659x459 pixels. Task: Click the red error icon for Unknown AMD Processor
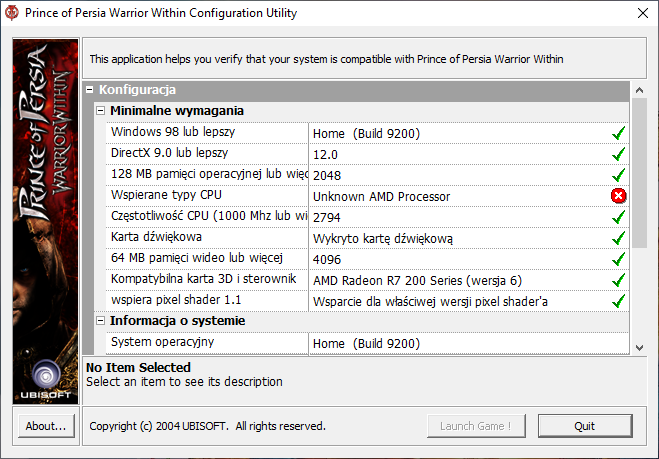tap(618, 196)
